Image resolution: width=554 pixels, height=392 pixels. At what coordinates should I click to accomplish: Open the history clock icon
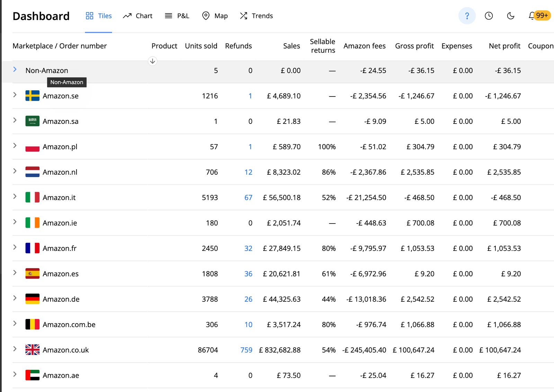pyautogui.click(x=489, y=16)
